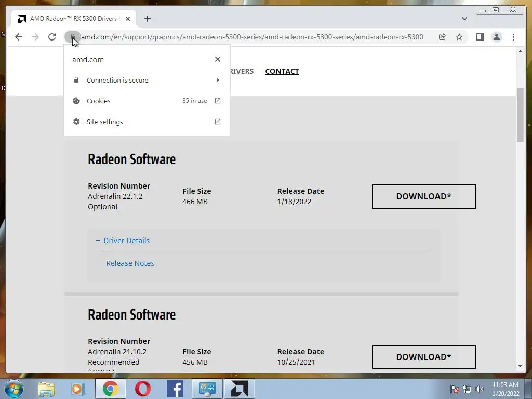Open the Chrome three-dot menu
This screenshot has height=399, width=532.
pos(513,37)
